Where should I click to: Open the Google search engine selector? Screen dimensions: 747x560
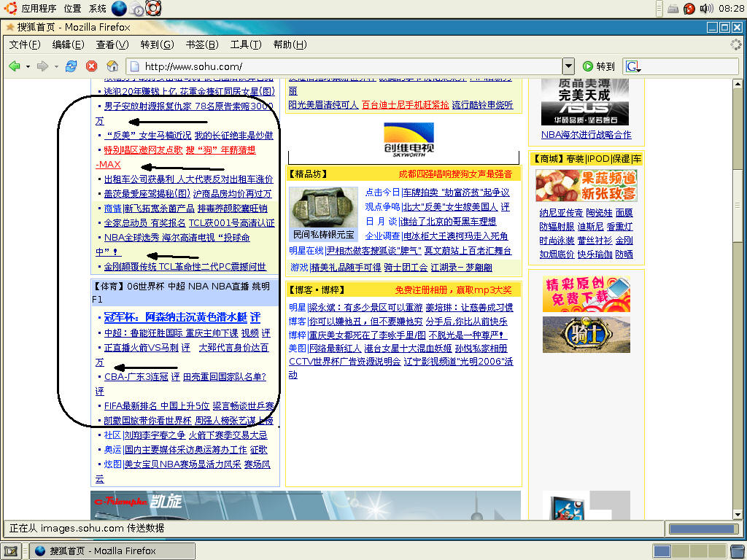click(632, 66)
